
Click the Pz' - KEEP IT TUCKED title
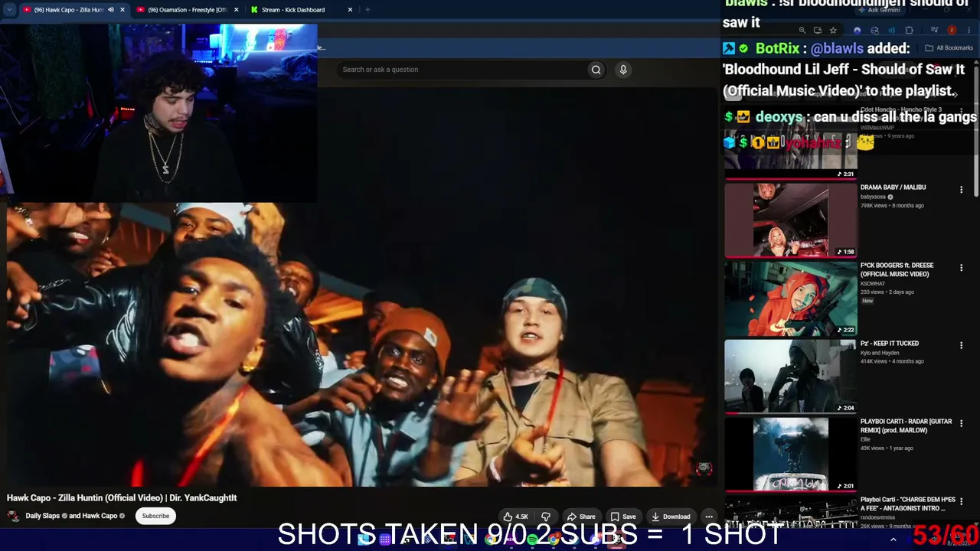[x=890, y=344]
